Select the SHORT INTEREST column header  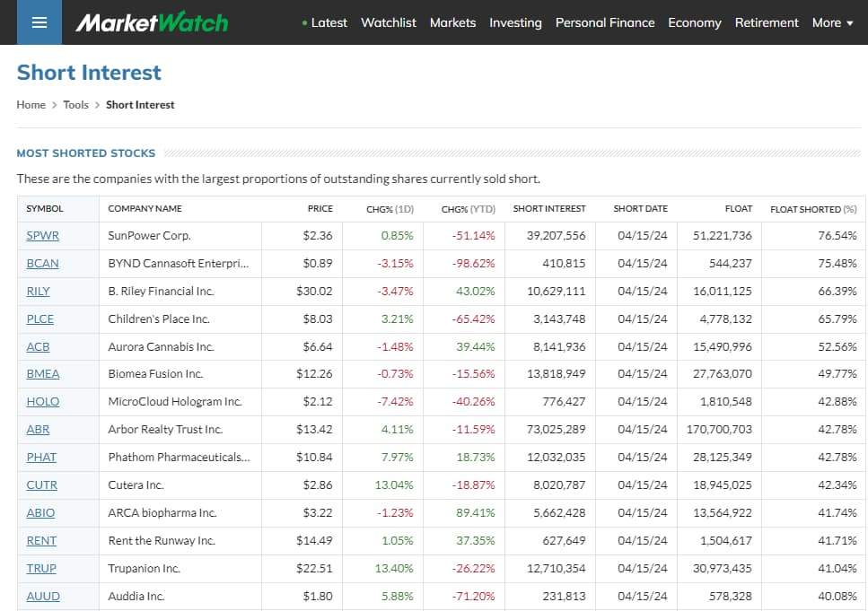click(549, 209)
